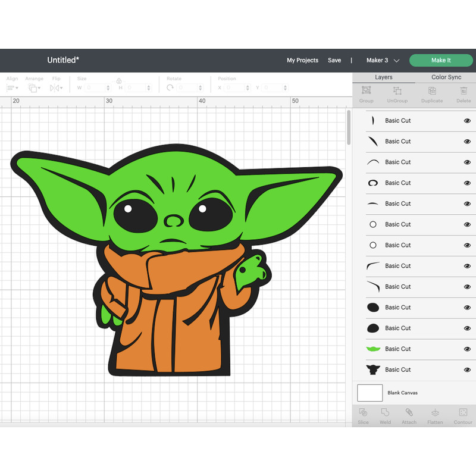The image size is (476, 476).
Task: Click the Contour tool icon
Action: click(464, 415)
